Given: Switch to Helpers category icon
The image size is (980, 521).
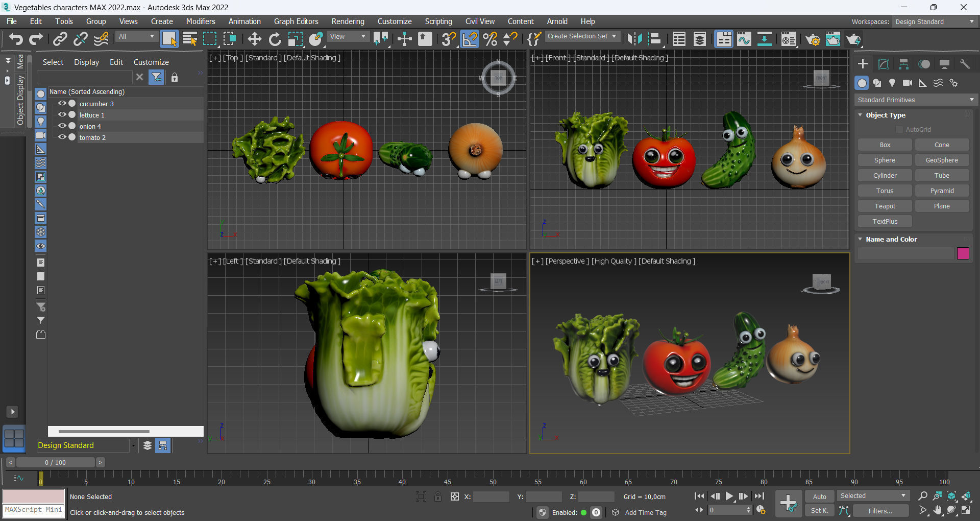Looking at the screenshot, I should 923,83.
